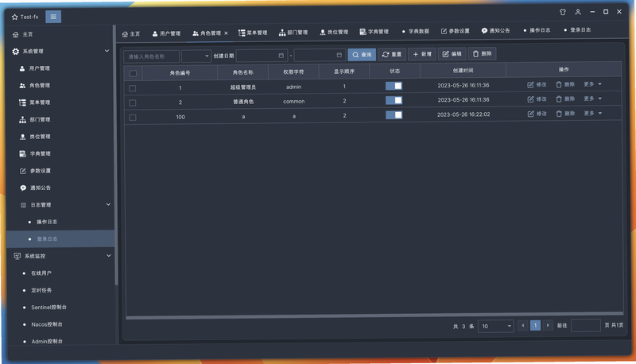Click the 查询 search button
The width and height of the screenshot is (636, 364).
coord(362,54)
